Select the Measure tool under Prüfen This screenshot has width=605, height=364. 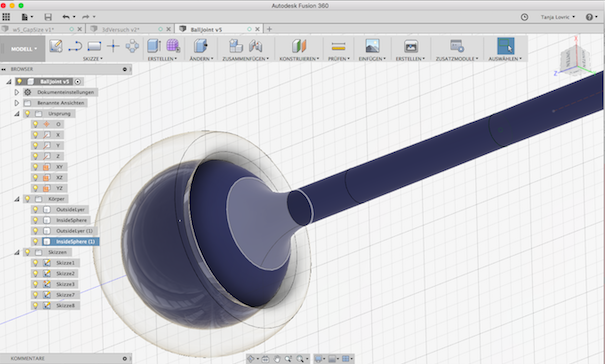[338, 46]
